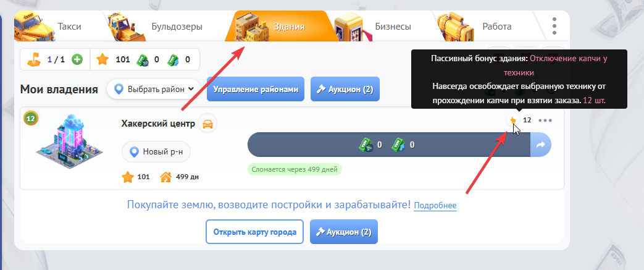Click the house icon next to 499 дн
The image size is (644, 270).
[165, 177]
